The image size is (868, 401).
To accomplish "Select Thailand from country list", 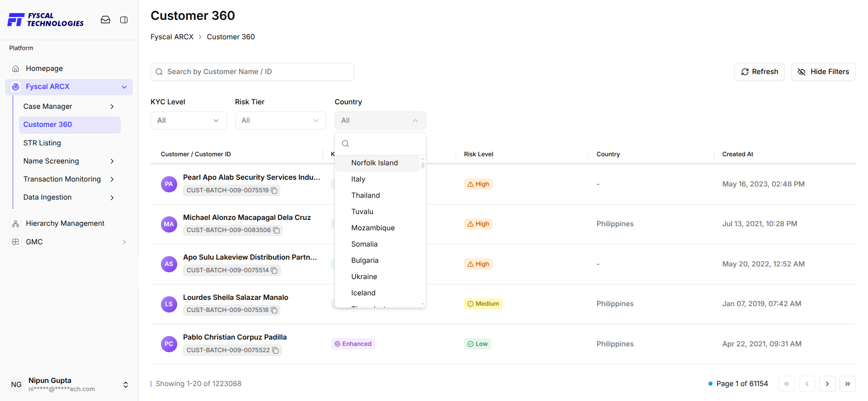I will (x=377, y=196).
